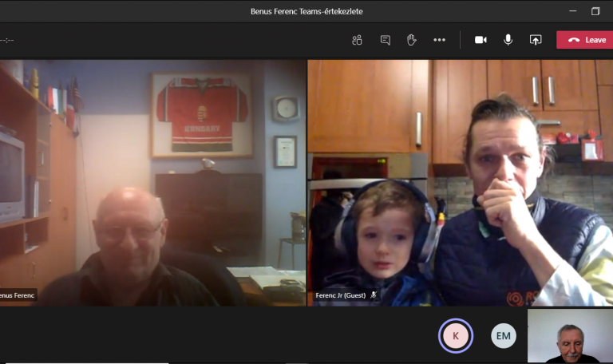The height and width of the screenshot is (364, 613).
Task: Open the meeting chat
Action: [385, 40]
